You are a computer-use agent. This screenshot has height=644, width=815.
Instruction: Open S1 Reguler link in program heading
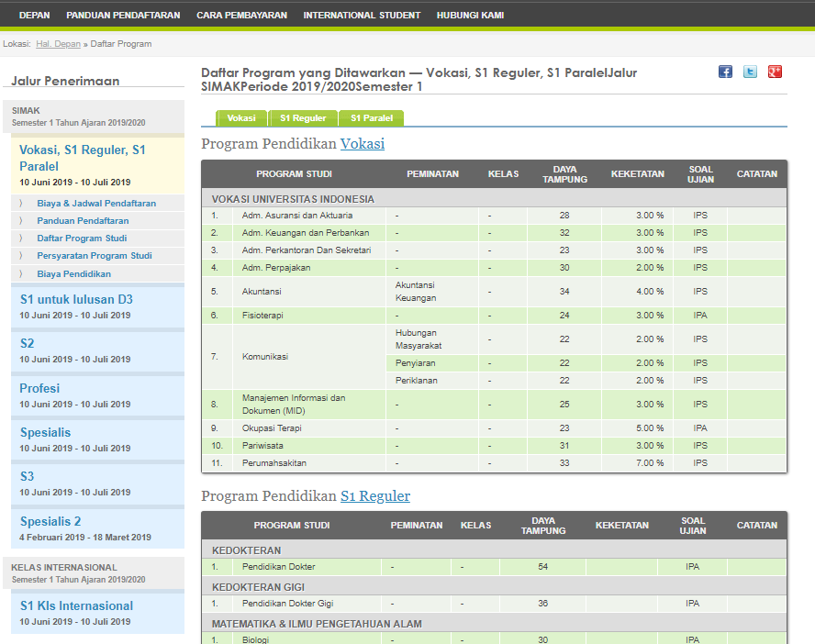(375, 496)
